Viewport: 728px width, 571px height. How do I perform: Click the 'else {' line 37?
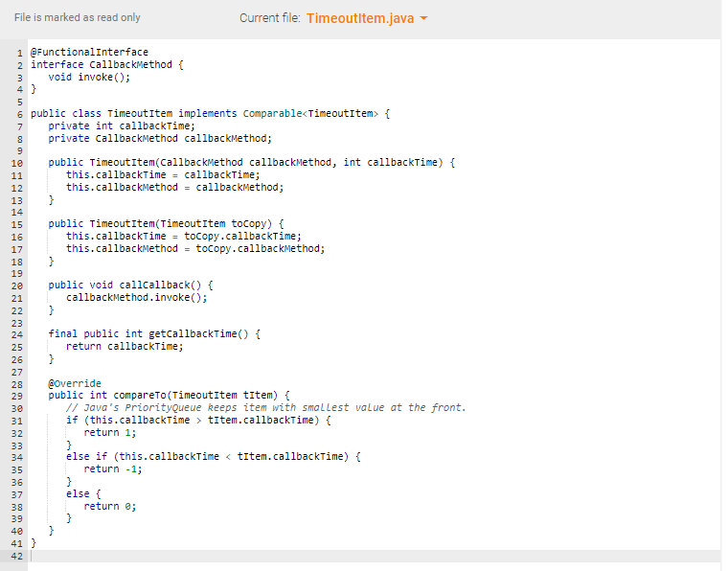coord(83,494)
